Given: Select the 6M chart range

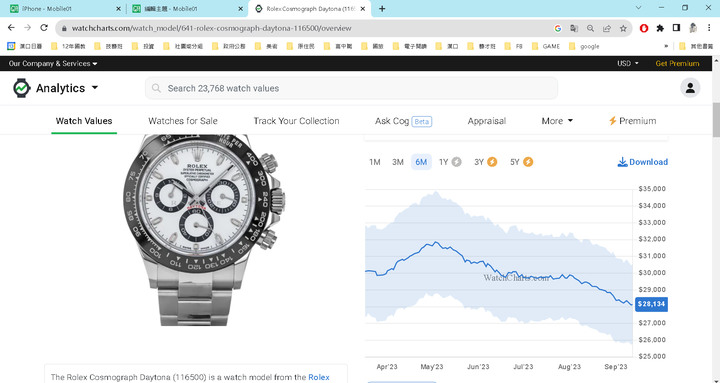Looking at the screenshot, I should [421, 162].
